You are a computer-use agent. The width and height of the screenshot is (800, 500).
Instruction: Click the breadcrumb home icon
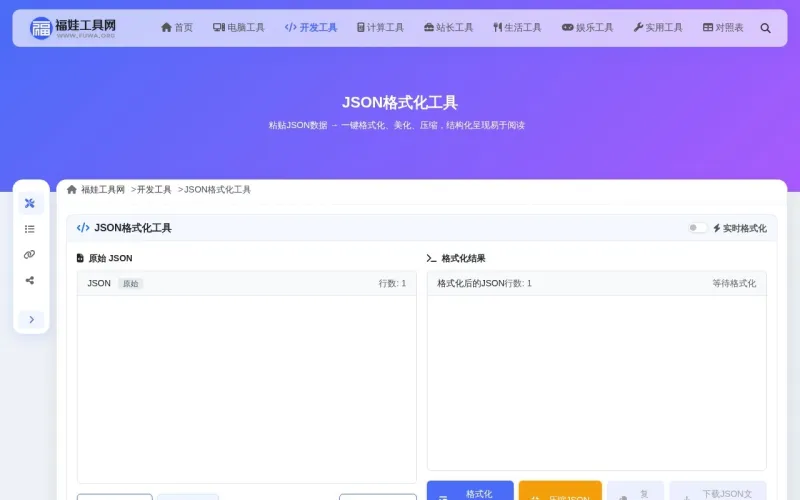(71, 190)
